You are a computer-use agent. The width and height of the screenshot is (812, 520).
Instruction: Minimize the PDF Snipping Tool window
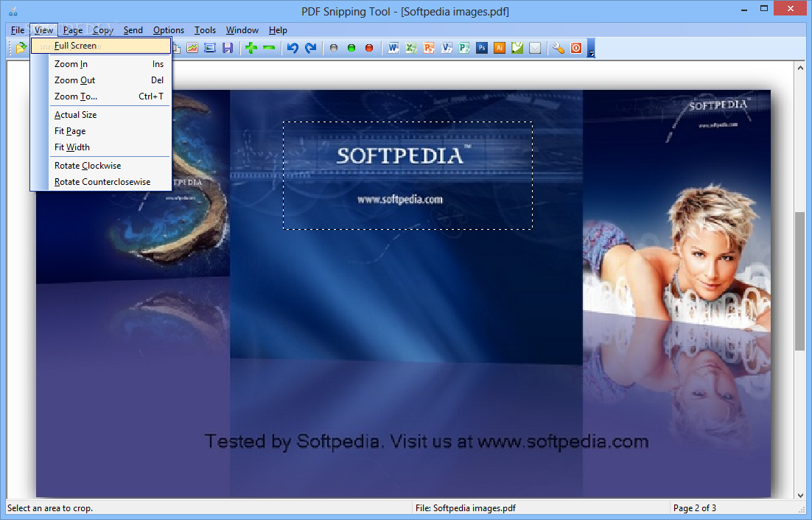point(744,9)
